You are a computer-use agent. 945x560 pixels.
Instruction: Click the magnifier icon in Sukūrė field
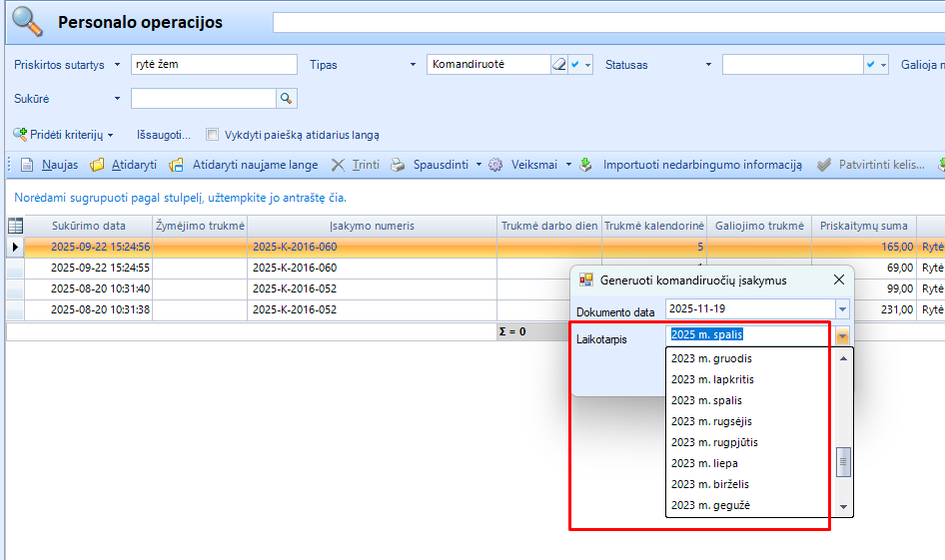coord(286,98)
